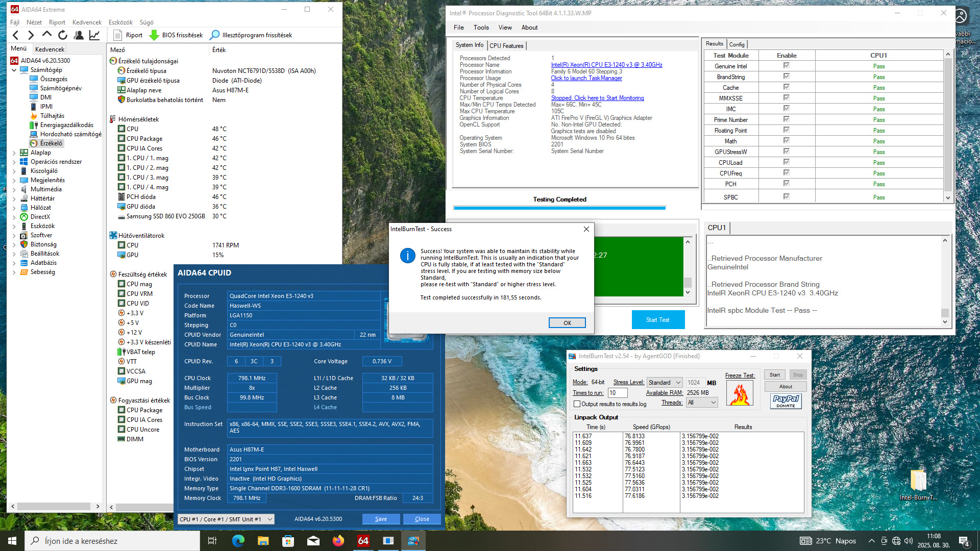Viewport: 980px width, 551px height.
Task: Switch to the CPU Features tab
Action: tap(506, 45)
